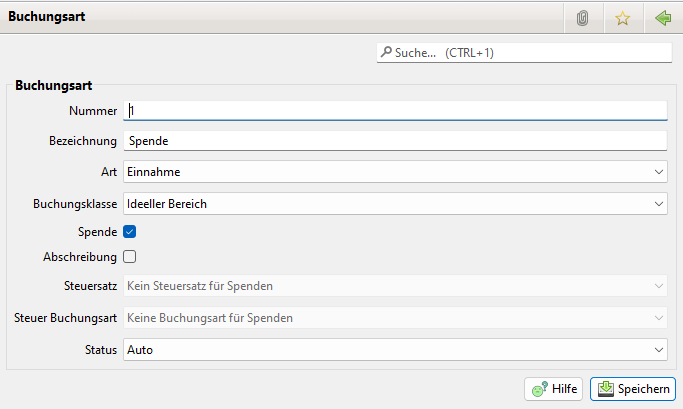Viewport: 683px width, 409px height.
Task: Click the magnifier icon in the search box
Action: click(385, 52)
